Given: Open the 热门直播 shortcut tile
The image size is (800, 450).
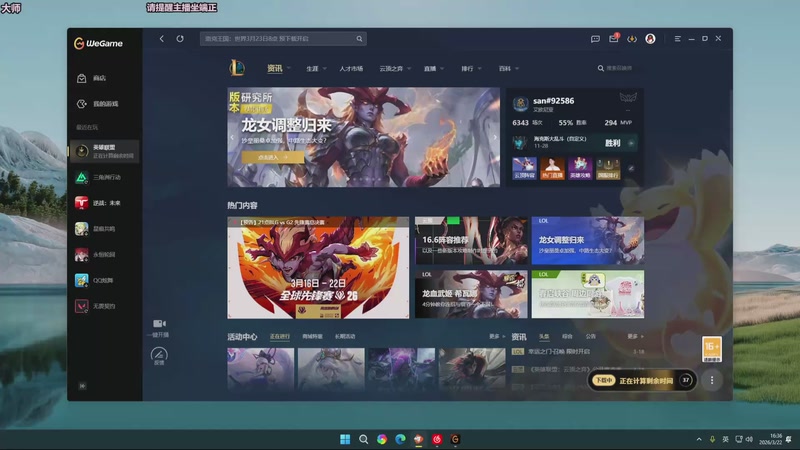Looking at the screenshot, I should [x=552, y=168].
